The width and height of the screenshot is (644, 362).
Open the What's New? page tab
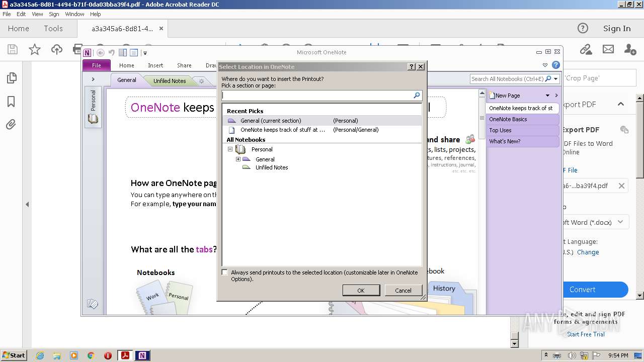523,141
